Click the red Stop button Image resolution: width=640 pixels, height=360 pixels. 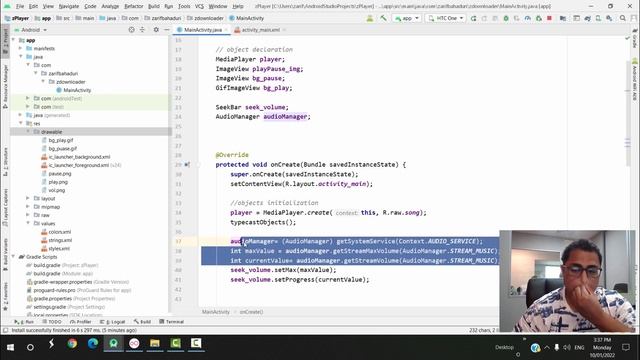[549, 18]
